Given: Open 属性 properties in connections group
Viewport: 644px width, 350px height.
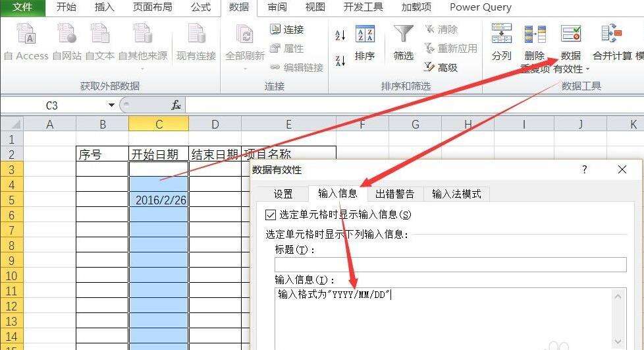Looking at the screenshot, I should pyautogui.click(x=286, y=49).
